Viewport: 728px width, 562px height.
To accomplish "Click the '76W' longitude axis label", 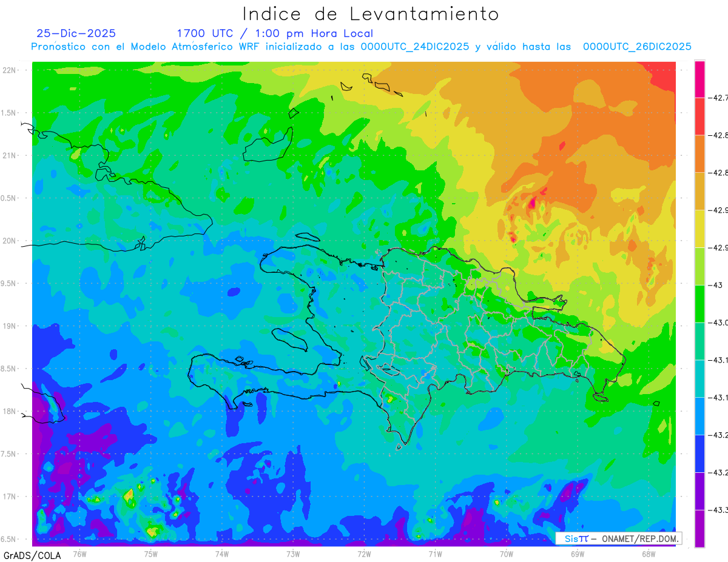I will pos(79,554).
